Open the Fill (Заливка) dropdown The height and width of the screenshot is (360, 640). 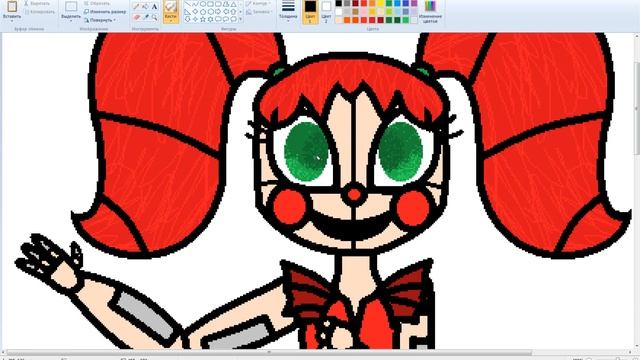[259, 12]
